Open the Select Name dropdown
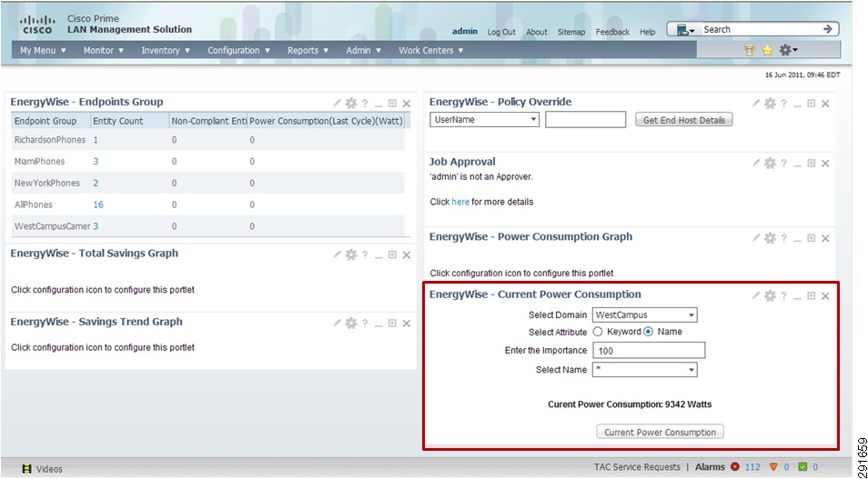The width and height of the screenshot is (868, 479). [644, 370]
